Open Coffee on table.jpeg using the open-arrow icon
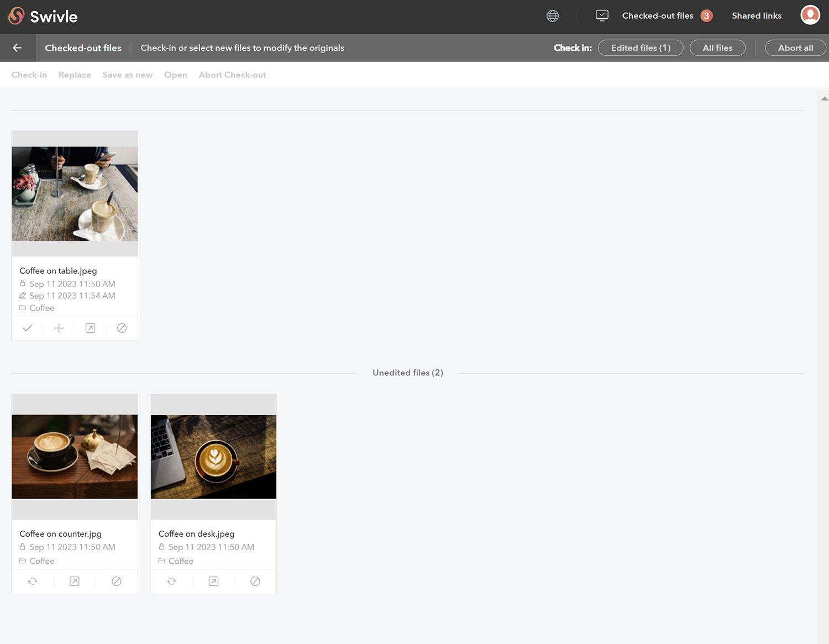829x644 pixels. coord(90,328)
